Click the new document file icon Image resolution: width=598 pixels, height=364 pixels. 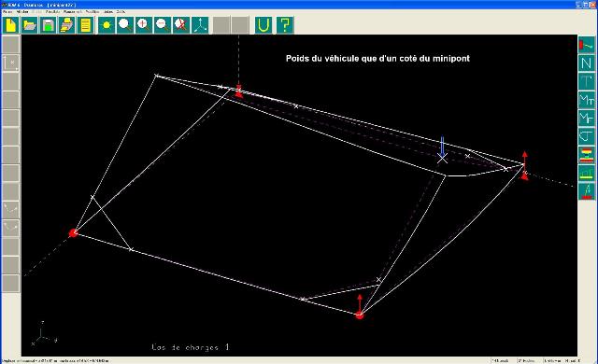coord(11,25)
